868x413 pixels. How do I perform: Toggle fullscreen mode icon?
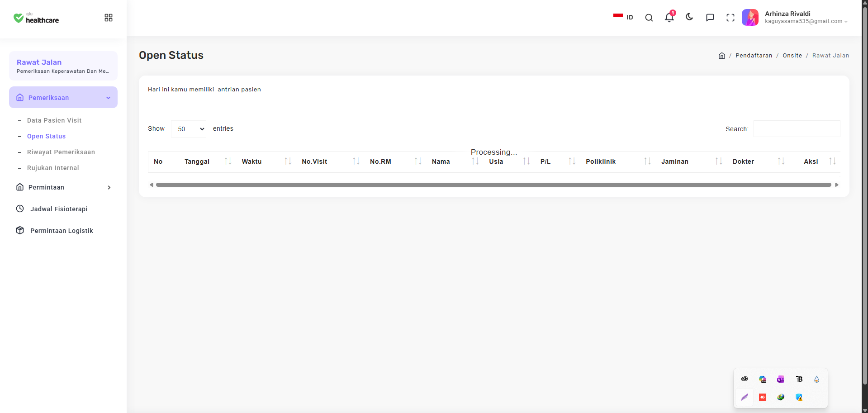730,18
